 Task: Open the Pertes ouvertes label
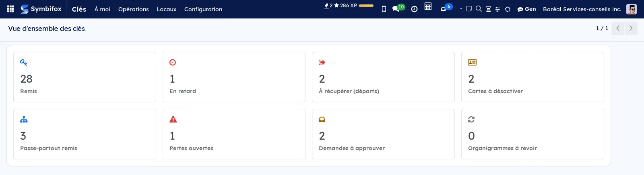tap(192, 148)
